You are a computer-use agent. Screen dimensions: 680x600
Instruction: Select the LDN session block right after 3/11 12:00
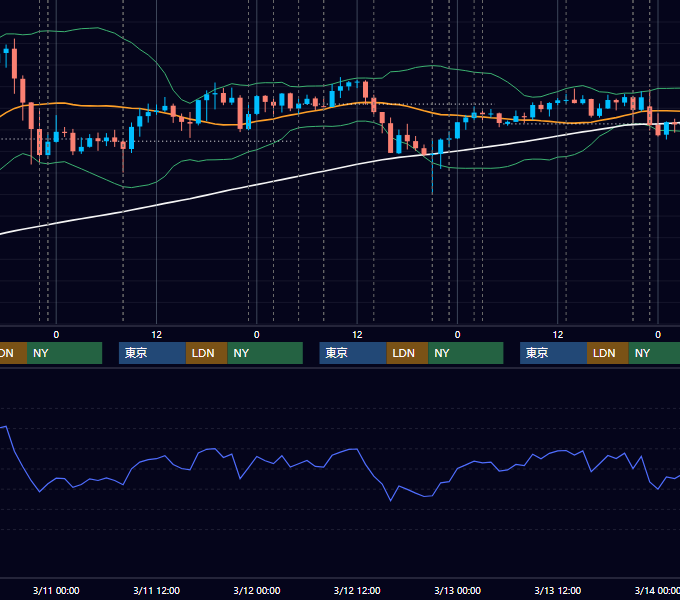[x=206, y=353]
